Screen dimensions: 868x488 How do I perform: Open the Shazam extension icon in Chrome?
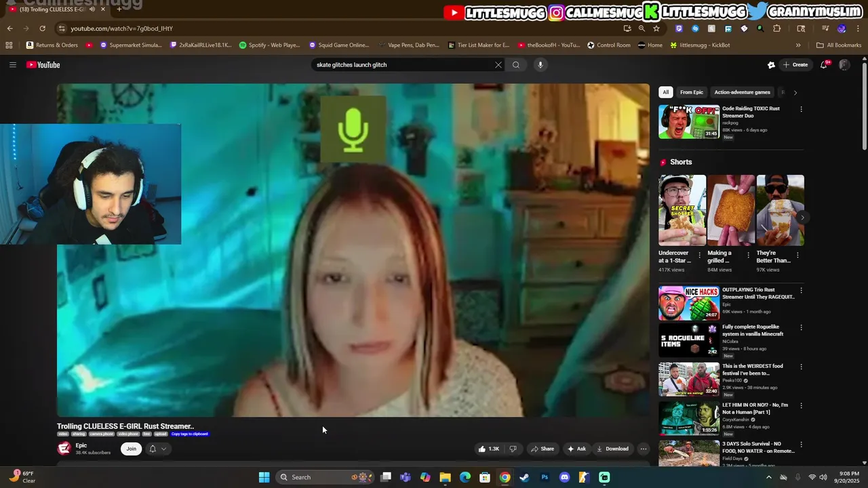point(695,28)
